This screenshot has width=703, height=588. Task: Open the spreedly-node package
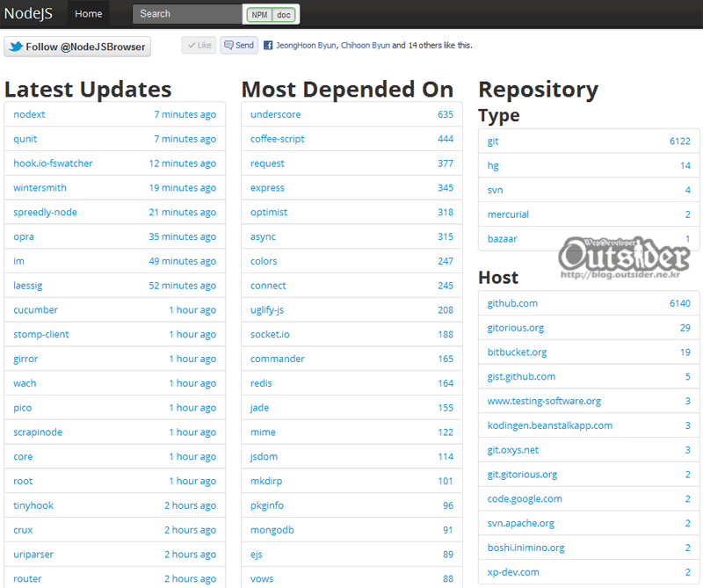[x=46, y=212]
